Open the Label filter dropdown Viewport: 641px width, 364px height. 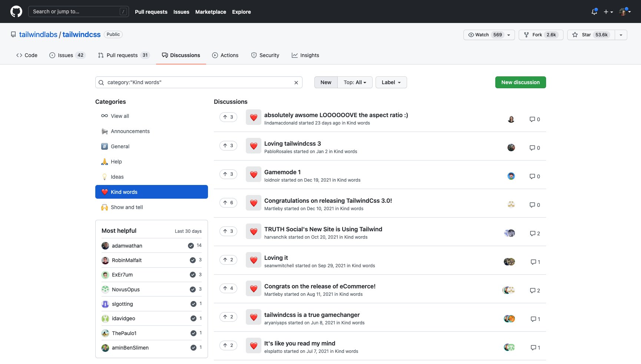click(x=391, y=82)
